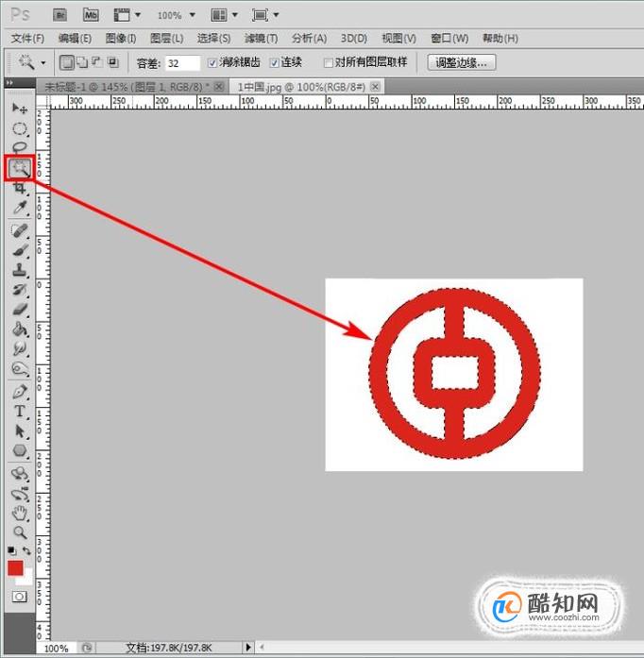Select the Pen tool
This screenshot has width=644, height=658.
pyautogui.click(x=19, y=392)
